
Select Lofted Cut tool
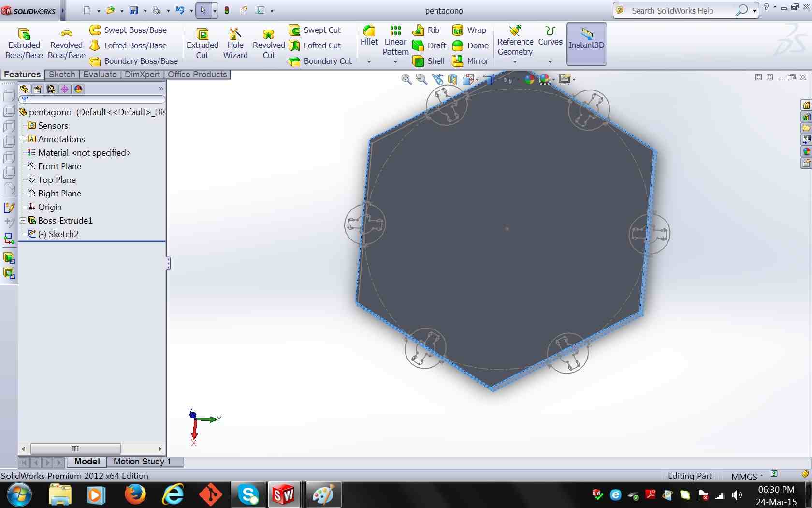(x=315, y=45)
